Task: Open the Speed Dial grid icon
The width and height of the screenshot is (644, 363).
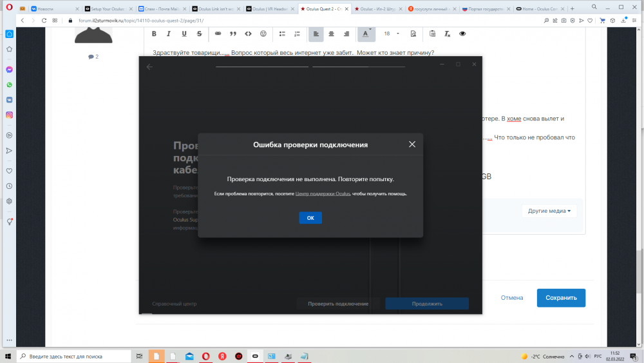Action: click(55, 21)
